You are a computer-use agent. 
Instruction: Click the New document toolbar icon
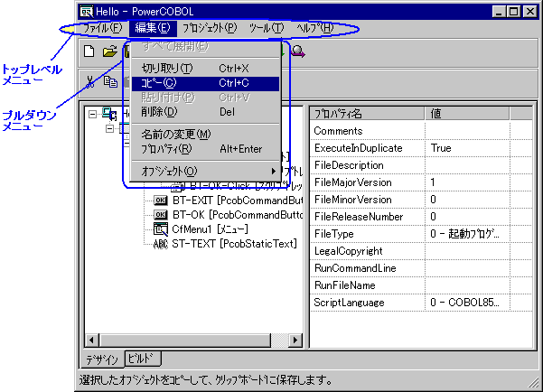pyautogui.click(x=89, y=51)
